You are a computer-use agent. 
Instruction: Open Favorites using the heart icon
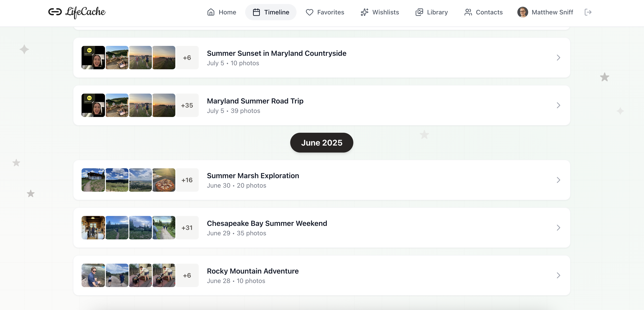click(x=309, y=12)
